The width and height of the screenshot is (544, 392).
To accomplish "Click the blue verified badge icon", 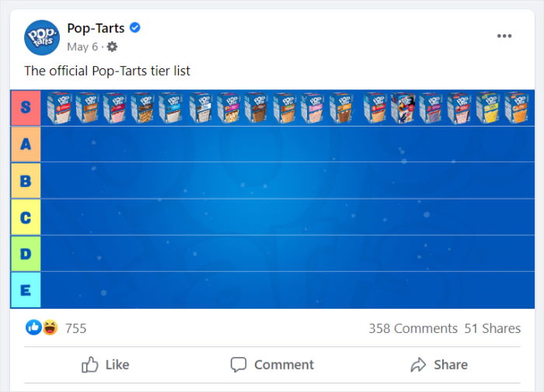I will click(x=135, y=28).
